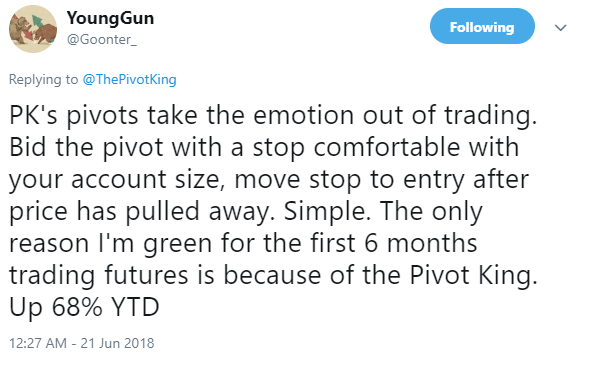
Task: Visit the @ThePivotKing profile mention
Action: point(130,79)
